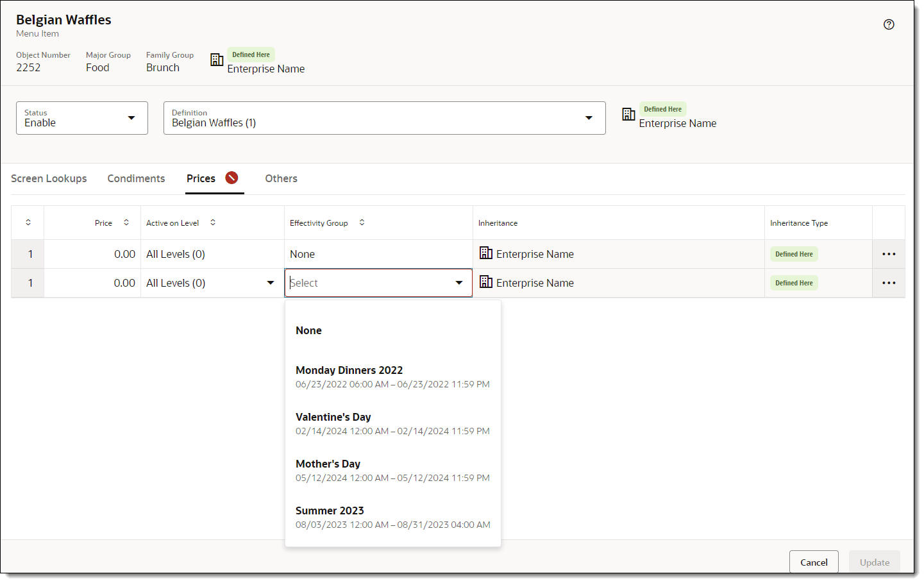Click building icon in second row Inheritance
The height and width of the screenshot is (583, 924).
tap(486, 282)
